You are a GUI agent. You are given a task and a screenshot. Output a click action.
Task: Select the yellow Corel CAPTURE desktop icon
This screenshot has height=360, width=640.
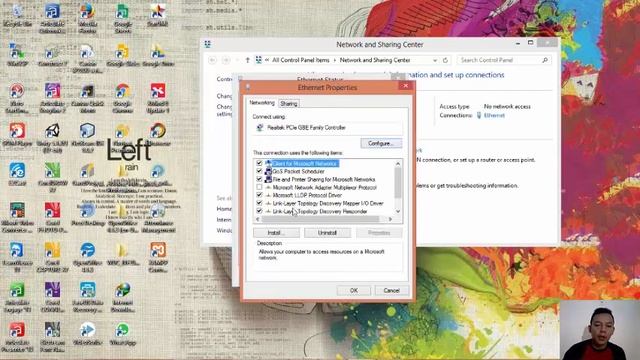tap(52, 251)
